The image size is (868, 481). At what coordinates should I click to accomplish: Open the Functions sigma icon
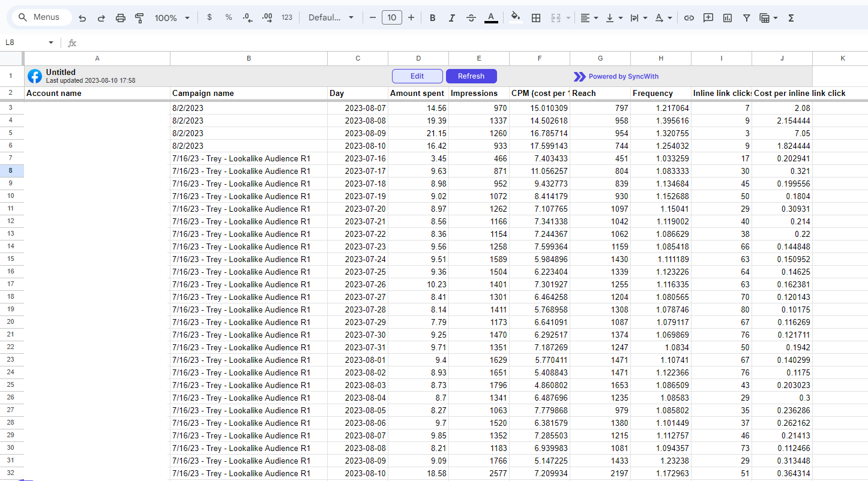click(x=791, y=18)
